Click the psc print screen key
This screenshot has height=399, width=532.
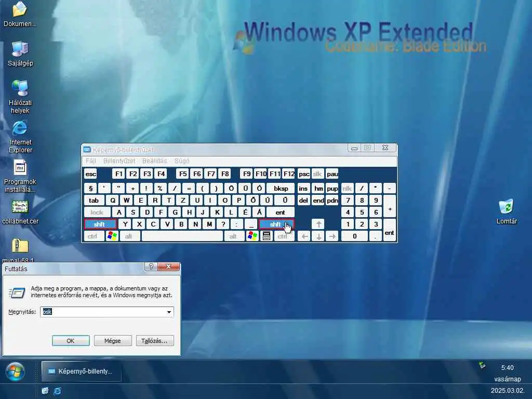[x=303, y=174]
